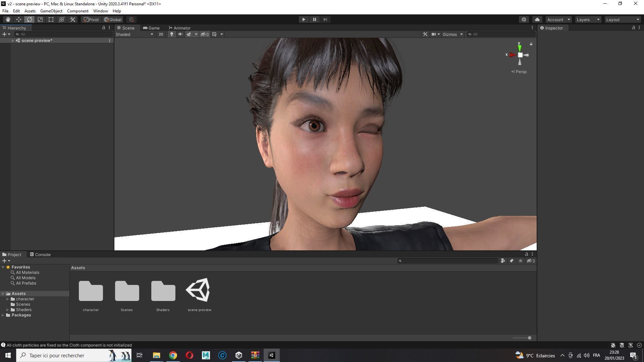
Task: Toggle Pivot handle position button
Action: tap(91, 19)
